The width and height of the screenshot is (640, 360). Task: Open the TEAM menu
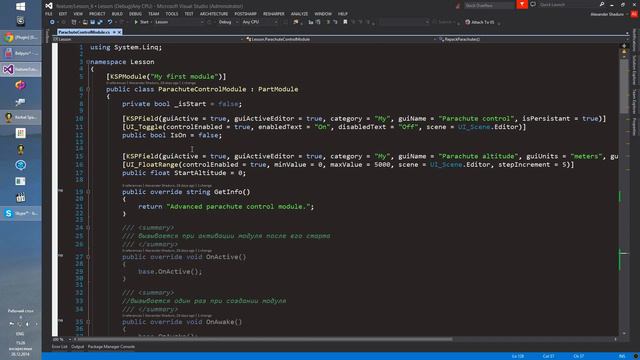tap(153, 14)
